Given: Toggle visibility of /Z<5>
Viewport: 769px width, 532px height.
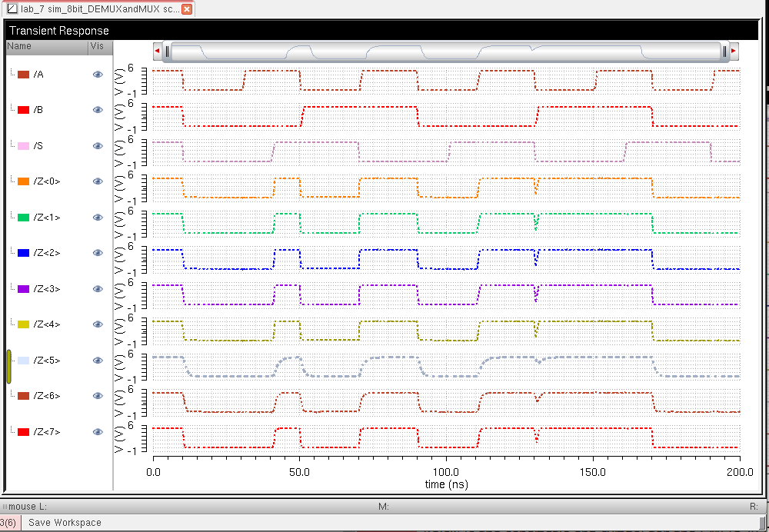Looking at the screenshot, I should click(98, 361).
